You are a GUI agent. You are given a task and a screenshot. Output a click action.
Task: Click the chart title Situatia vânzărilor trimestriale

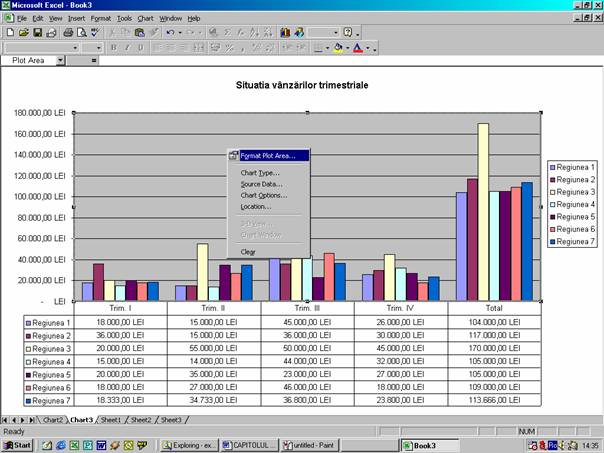click(301, 86)
